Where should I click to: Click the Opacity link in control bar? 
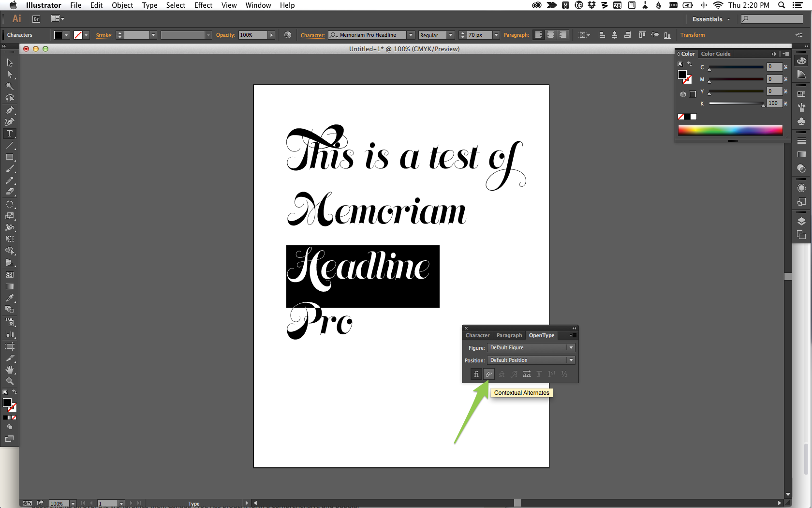point(225,35)
